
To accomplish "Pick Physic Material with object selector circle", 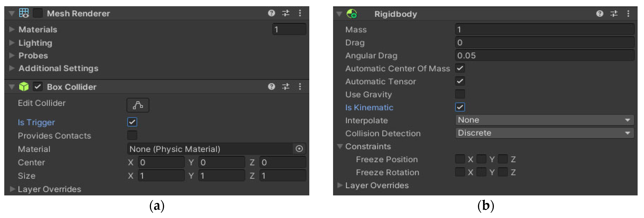I will pyautogui.click(x=299, y=149).
